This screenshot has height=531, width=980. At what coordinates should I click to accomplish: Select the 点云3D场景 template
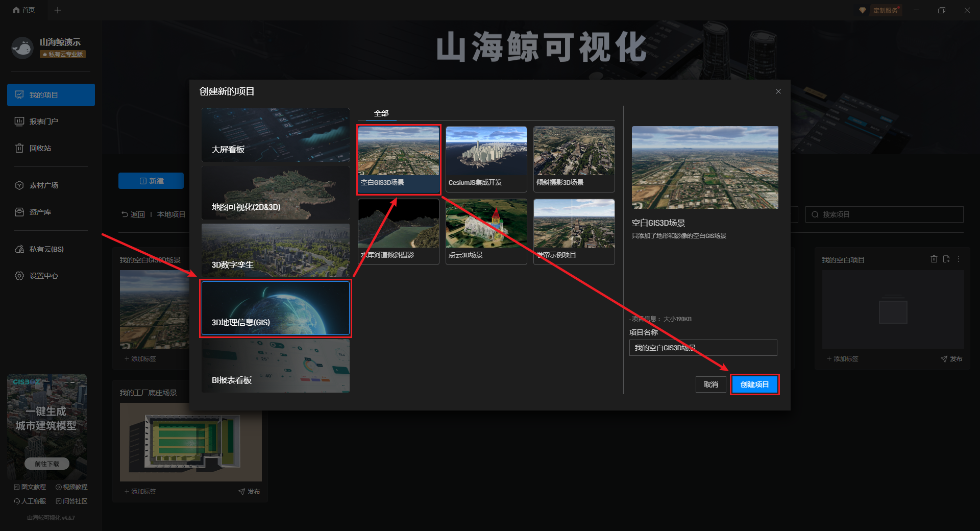(x=486, y=231)
